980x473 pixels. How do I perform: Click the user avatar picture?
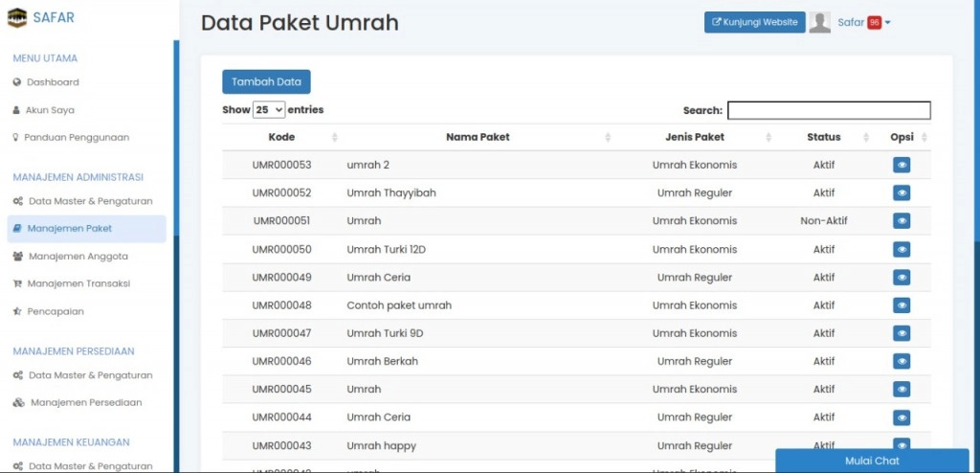(819, 23)
